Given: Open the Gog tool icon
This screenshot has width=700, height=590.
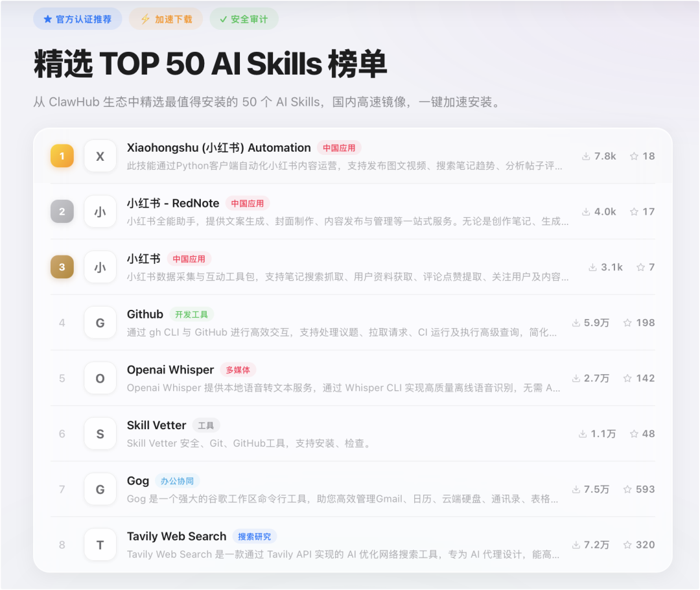Looking at the screenshot, I should pos(100,490).
